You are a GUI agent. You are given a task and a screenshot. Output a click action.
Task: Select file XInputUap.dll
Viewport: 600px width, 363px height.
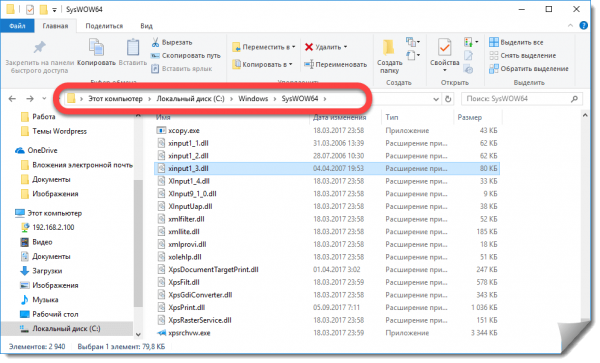[190, 206]
